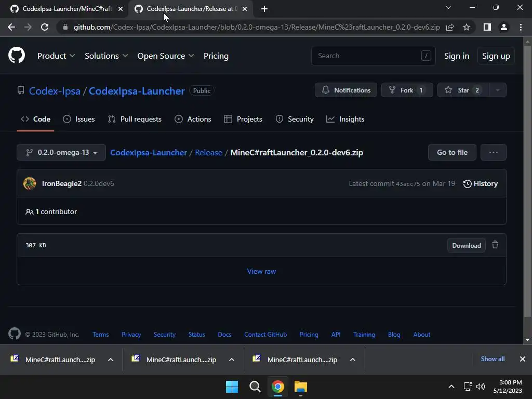Open the Release folder breadcrumb
Screen dimensions: 532x399
[209, 153]
